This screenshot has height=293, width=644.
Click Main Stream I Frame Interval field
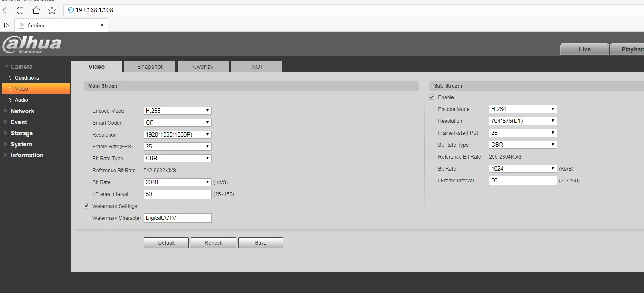pos(178,194)
